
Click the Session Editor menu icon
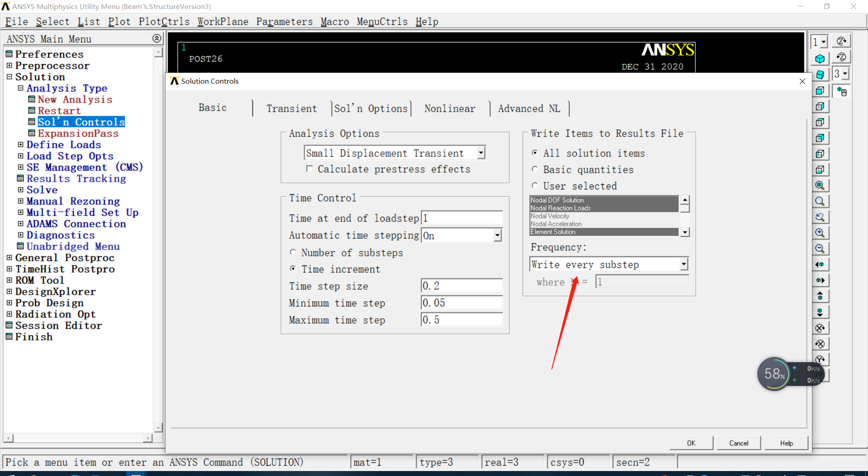[9, 325]
